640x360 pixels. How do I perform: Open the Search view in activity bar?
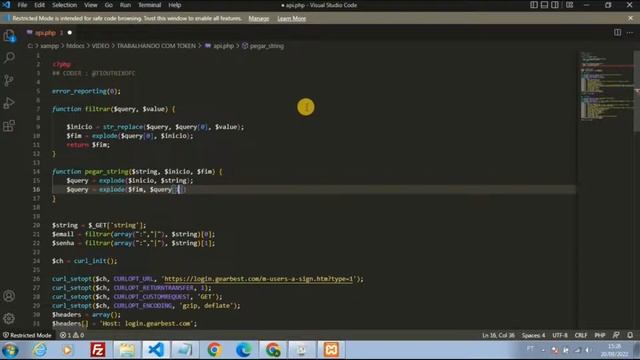[9, 58]
